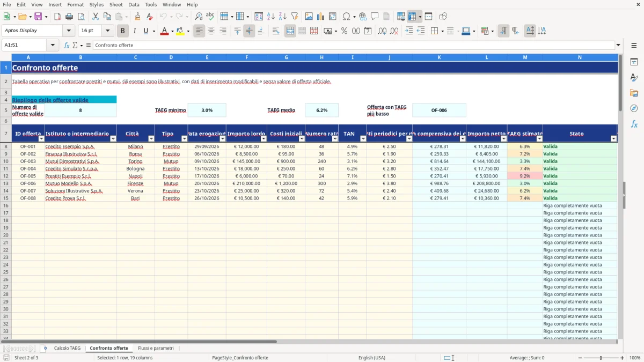
Task: Apply the yellow highlighting color
Action: click(180, 31)
